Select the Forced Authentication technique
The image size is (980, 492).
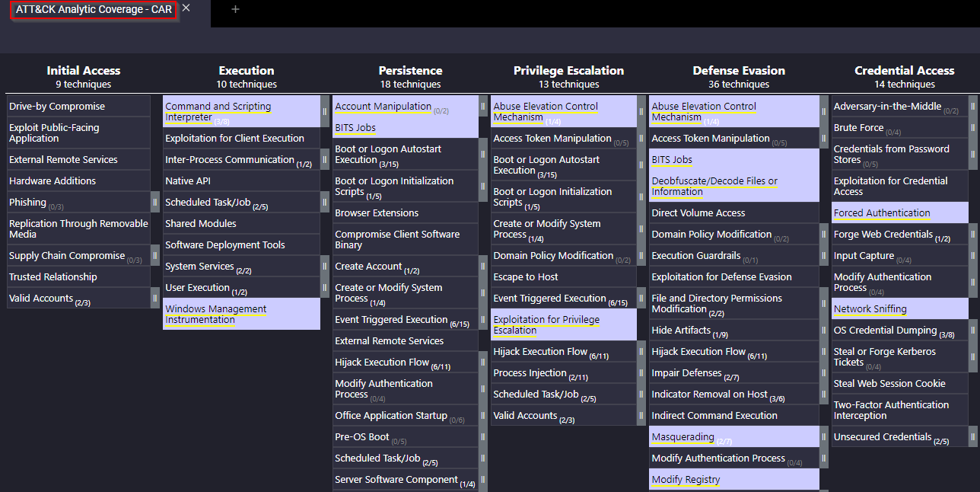pos(899,212)
